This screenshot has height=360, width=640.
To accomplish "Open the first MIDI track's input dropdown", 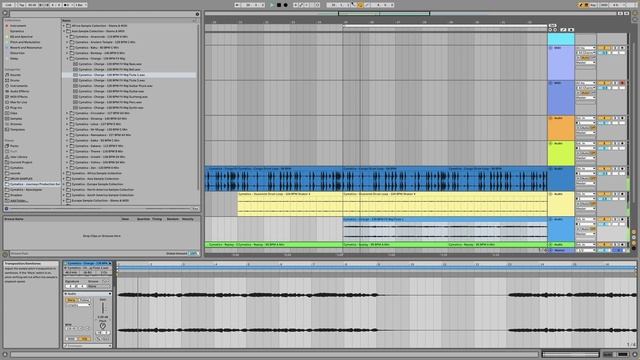I will click(x=586, y=48).
